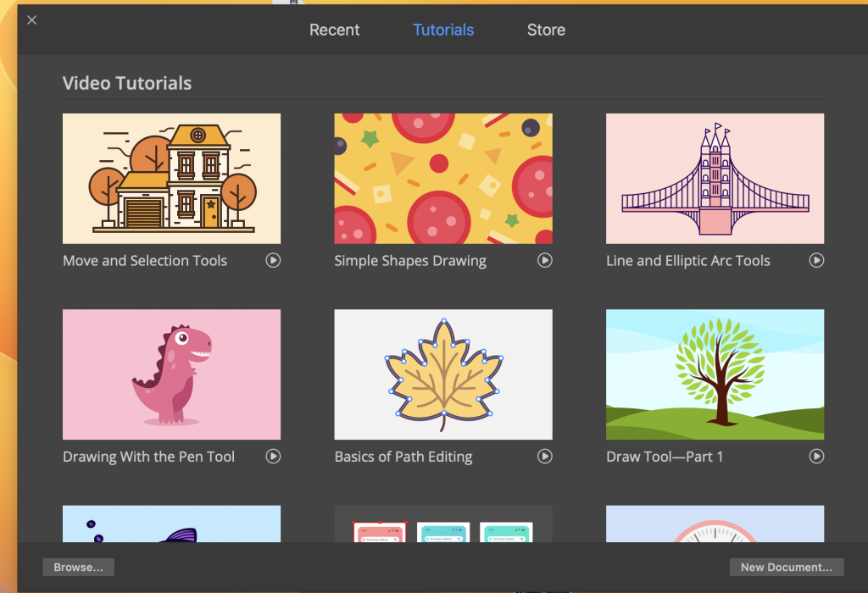
Task: Click the Simple Shapes Drawing title
Action: tap(410, 261)
